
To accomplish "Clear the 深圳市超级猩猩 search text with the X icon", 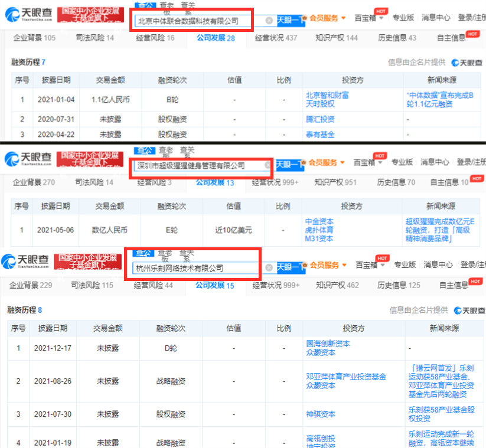I will pos(267,165).
